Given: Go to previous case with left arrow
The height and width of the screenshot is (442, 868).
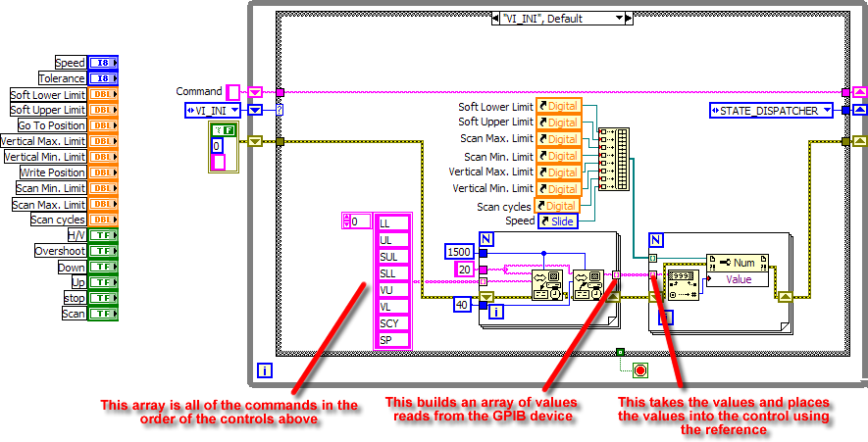Looking at the screenshot, I should pos(496,19).
